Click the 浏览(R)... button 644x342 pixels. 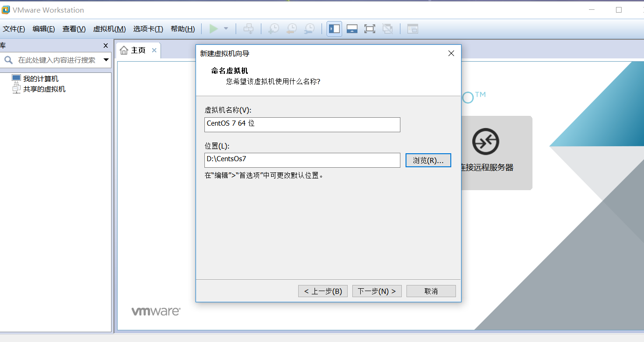428,160
